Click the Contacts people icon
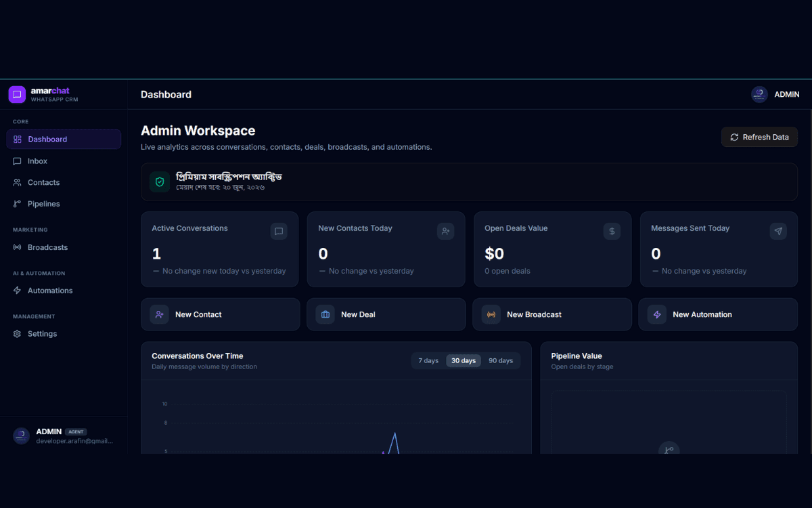The height and width of the screenshot is (508, 812). pos(18,182)
